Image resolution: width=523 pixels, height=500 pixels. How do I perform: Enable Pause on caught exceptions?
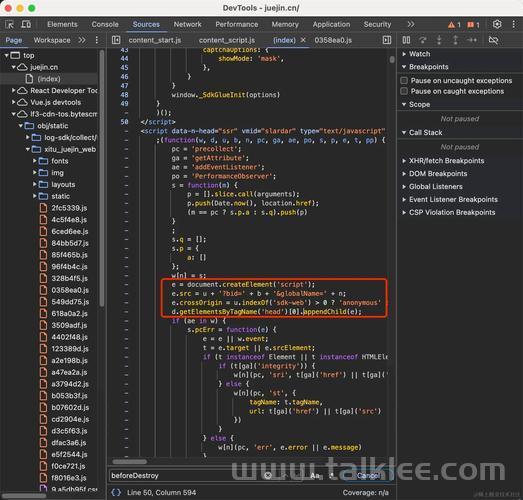coord(404,91)
